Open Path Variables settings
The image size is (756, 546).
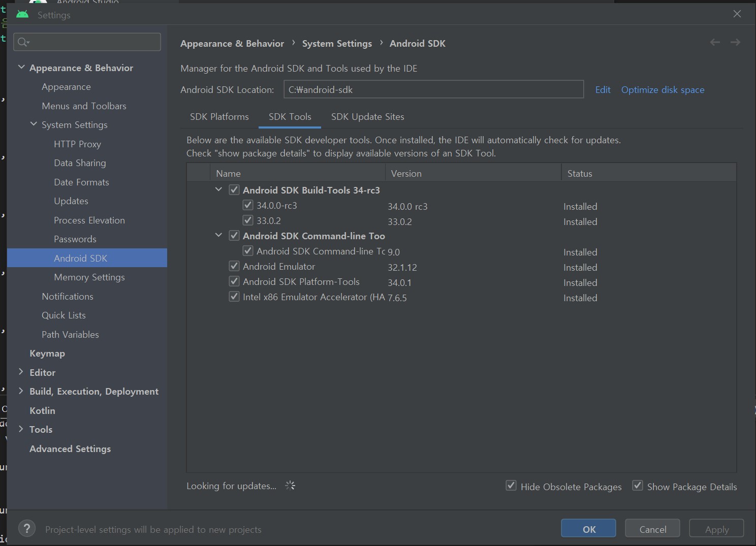click(70, 334)
